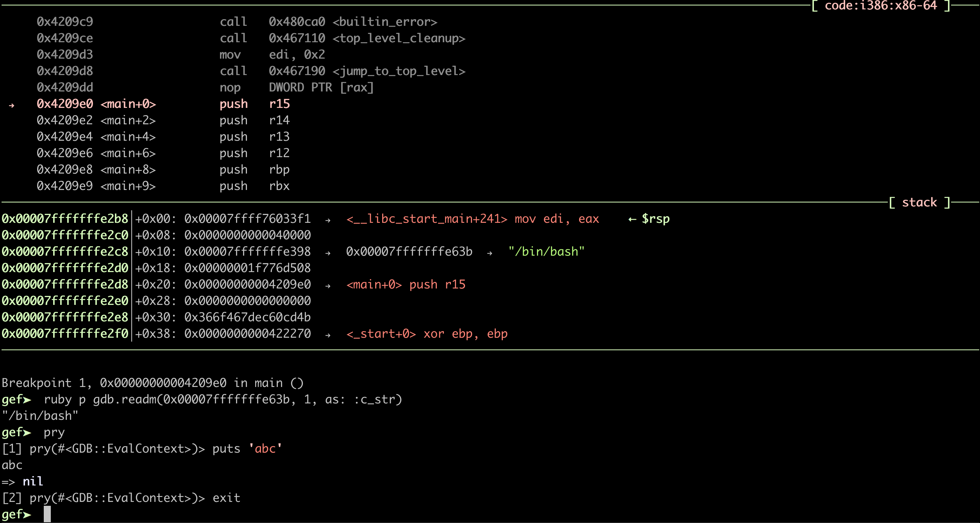Click the puts 'abc' pry input
The height and width of the screenshot is (523, 980).
[x=247, y=449]
